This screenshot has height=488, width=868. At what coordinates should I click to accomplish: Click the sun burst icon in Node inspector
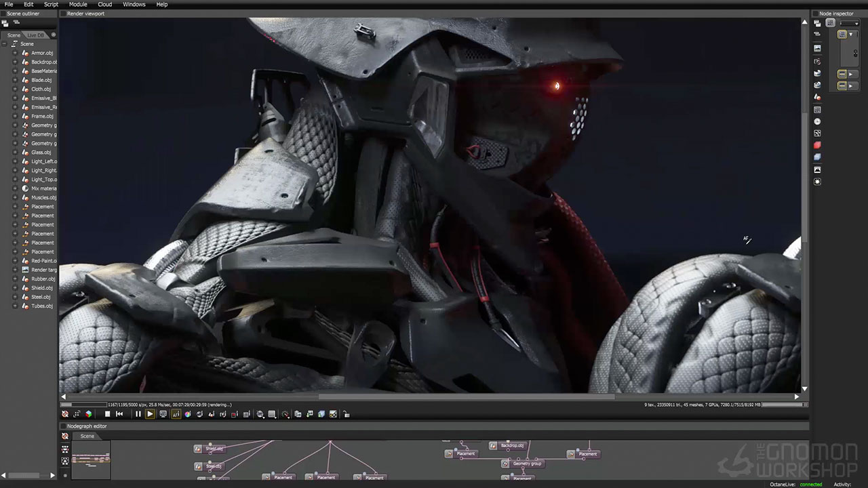tap(817, 182)
